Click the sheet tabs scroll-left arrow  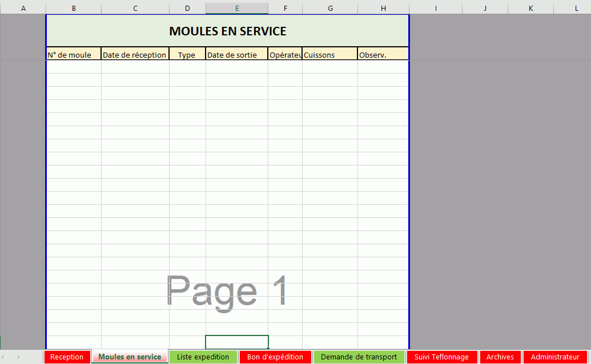[3, 357]
